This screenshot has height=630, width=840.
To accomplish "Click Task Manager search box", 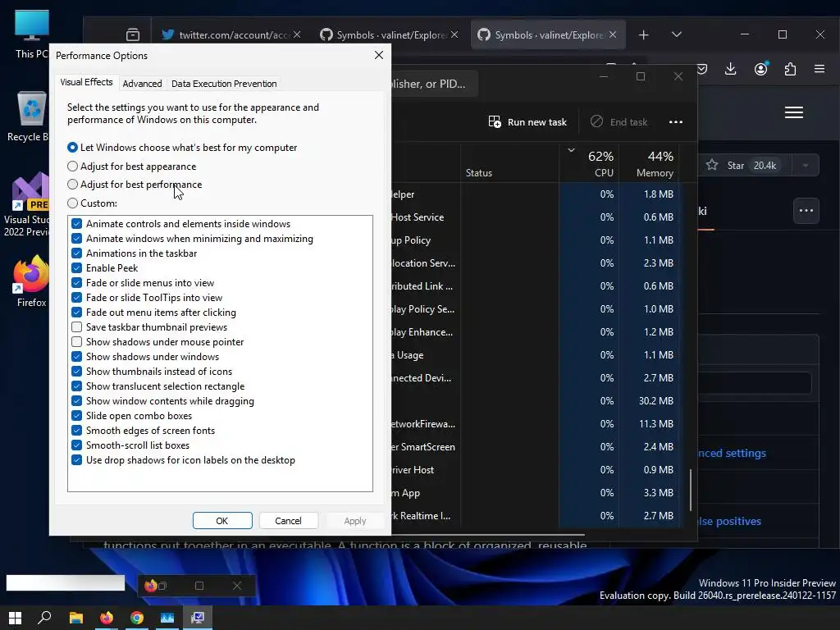I will click(434, 84).
